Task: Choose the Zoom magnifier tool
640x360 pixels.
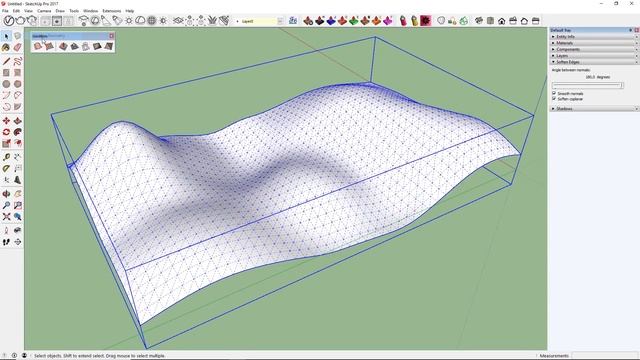Action: [6, 205]
